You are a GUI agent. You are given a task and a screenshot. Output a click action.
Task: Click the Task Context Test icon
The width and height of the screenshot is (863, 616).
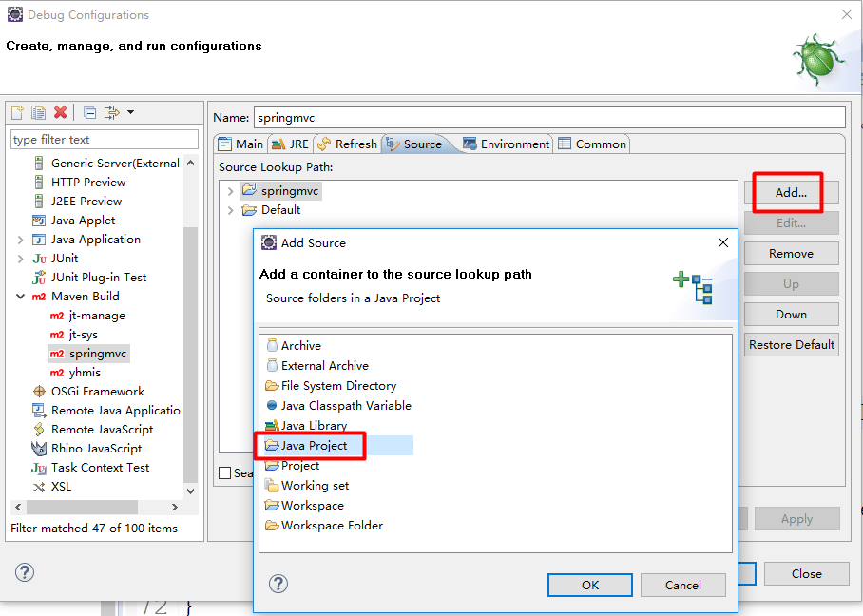point(39,468)
